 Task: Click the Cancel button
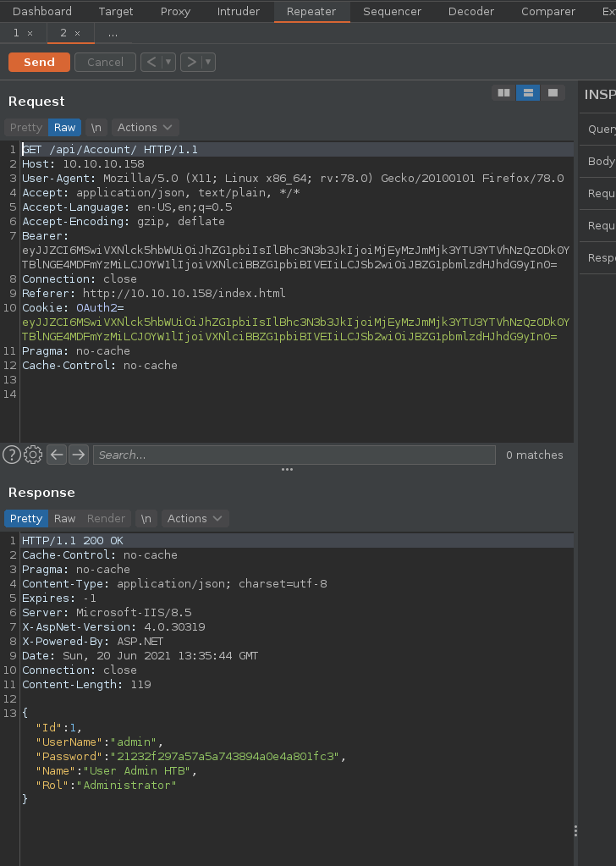(105, 62)
